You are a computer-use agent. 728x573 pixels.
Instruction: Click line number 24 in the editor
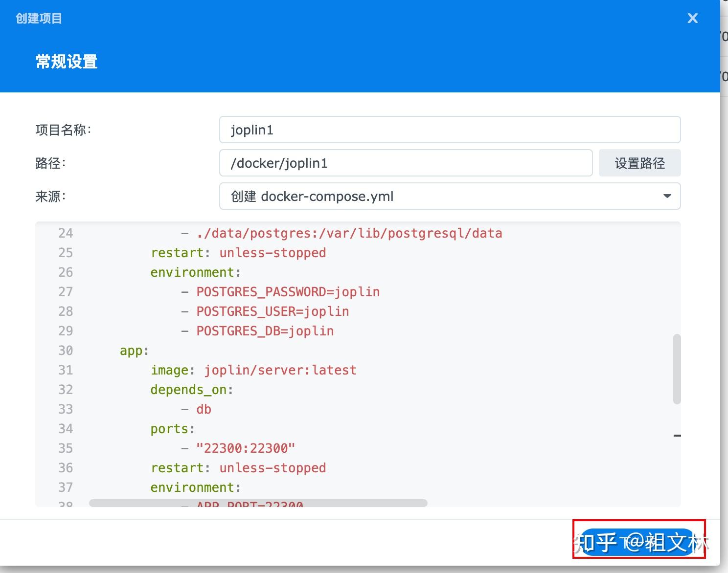[65, 233]
